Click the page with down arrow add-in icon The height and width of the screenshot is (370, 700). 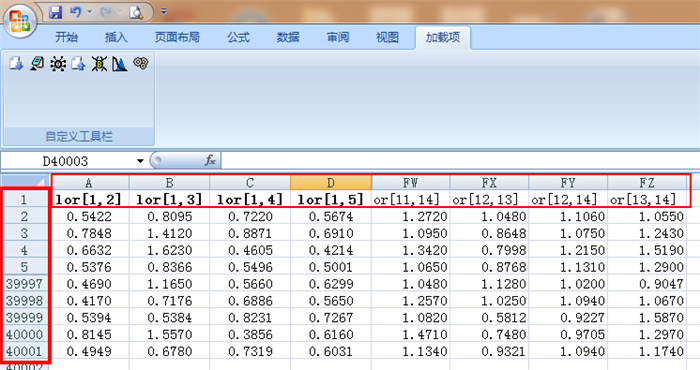pos(16,64)
